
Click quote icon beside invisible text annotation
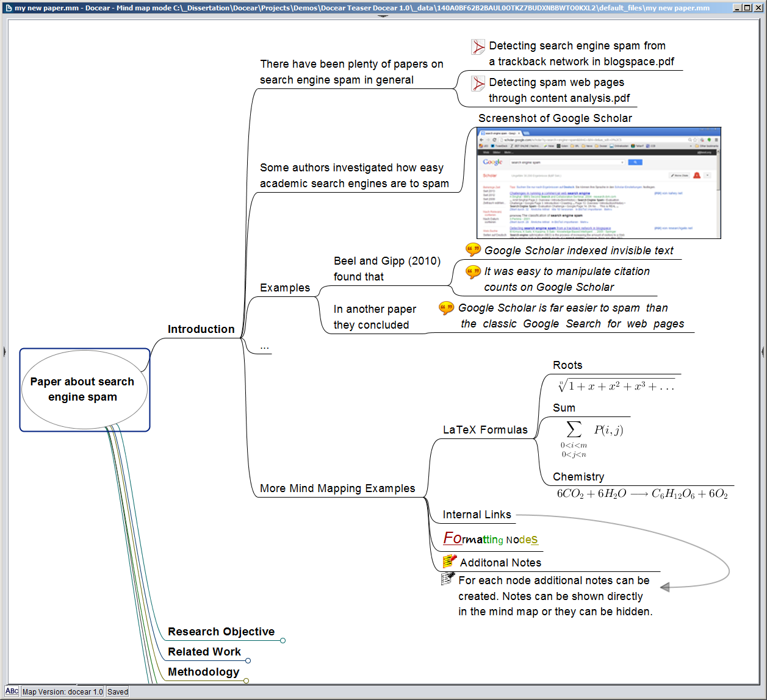pos(473,249)
